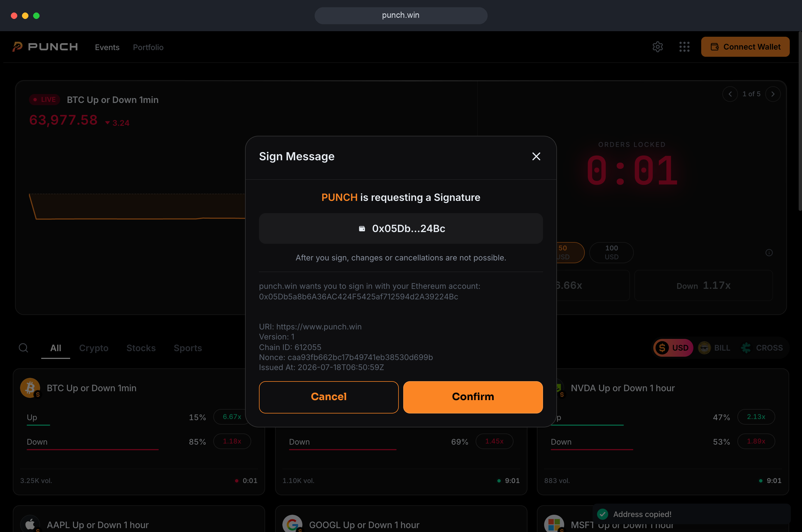The width and height of the screenshot is (802, 532).
Task: Go to next featured event arrow
Action: pos(773,94)
